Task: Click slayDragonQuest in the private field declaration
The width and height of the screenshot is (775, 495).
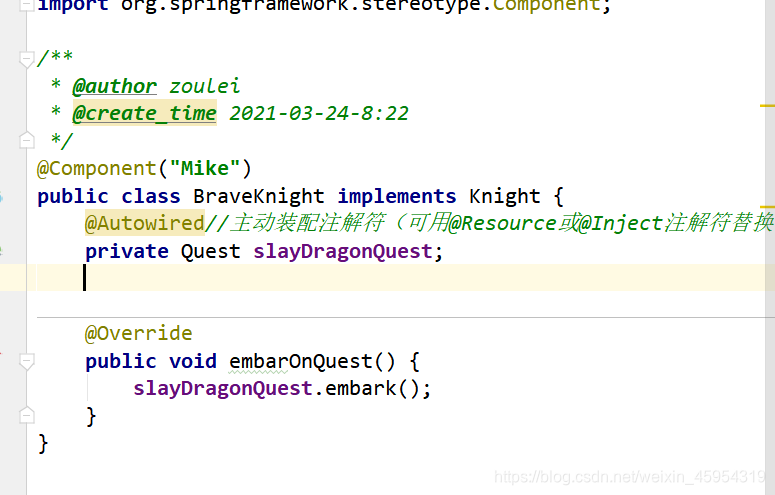Action: coord(343,252)
